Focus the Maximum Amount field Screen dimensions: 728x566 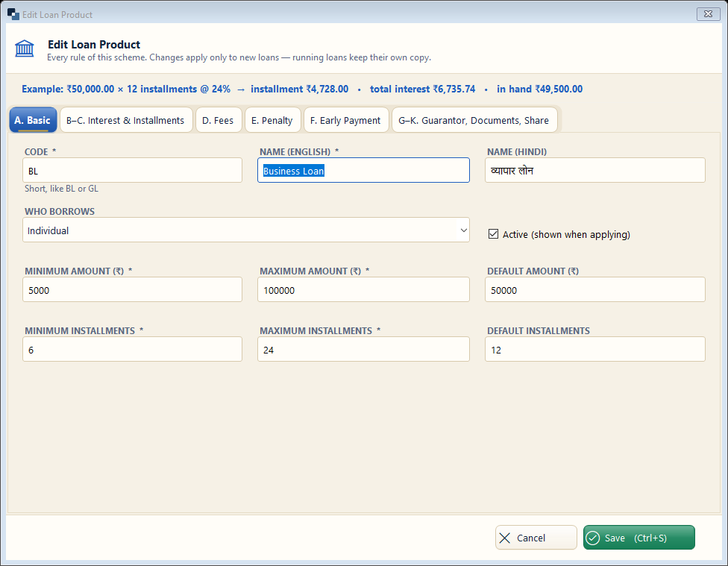(363, 290)
